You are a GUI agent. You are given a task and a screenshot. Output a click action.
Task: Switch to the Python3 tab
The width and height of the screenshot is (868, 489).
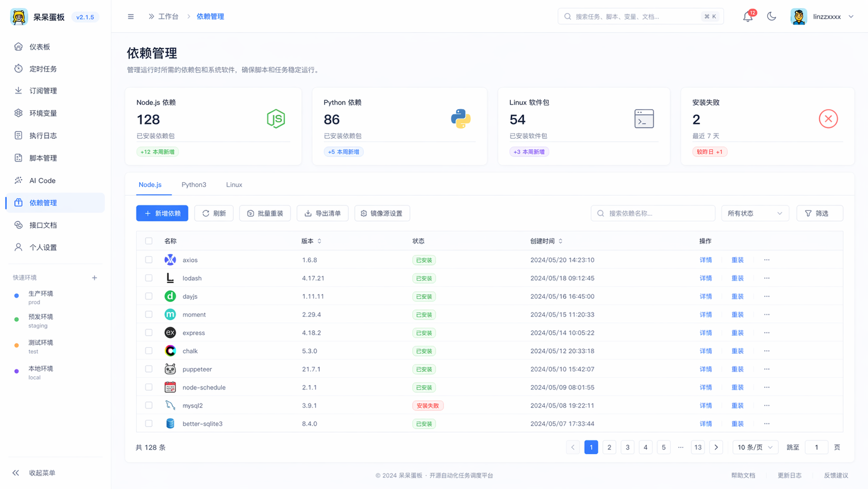pyautogui.click(x=194, y=185)
